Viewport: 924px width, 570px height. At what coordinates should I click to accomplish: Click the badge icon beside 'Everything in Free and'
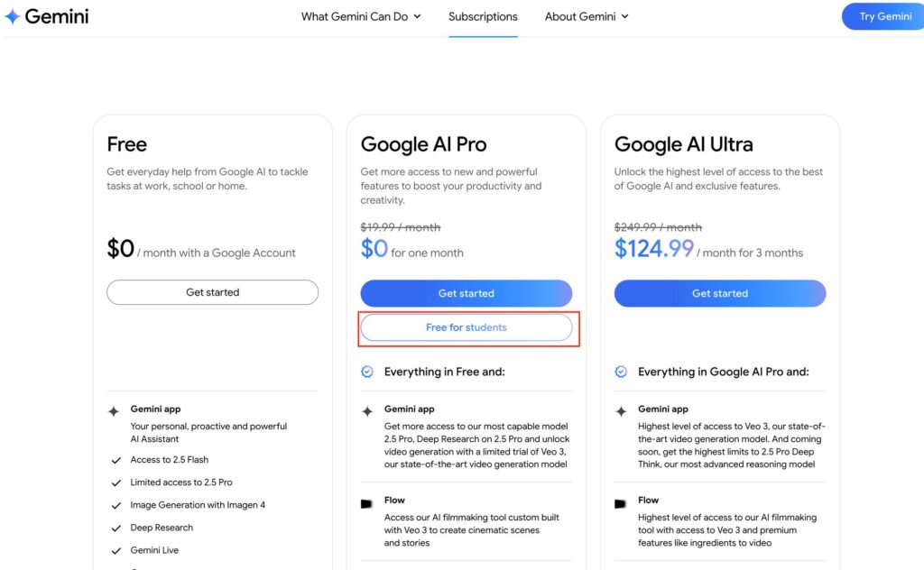pos(367,372)
